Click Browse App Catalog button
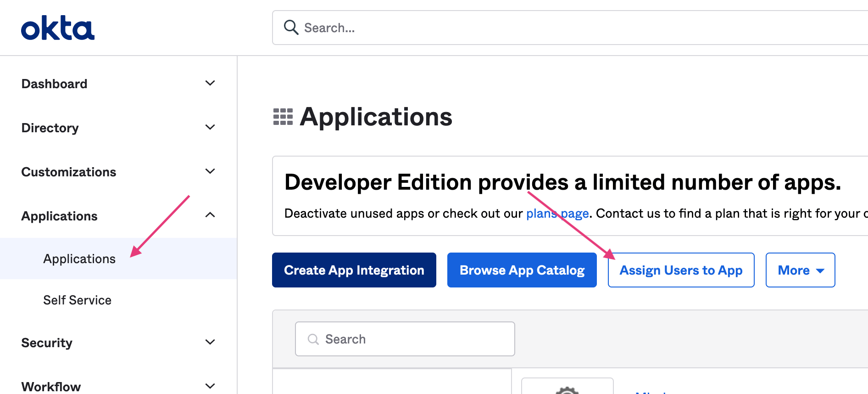This screenshot has height=394, width=868. (x=522, y=270)
